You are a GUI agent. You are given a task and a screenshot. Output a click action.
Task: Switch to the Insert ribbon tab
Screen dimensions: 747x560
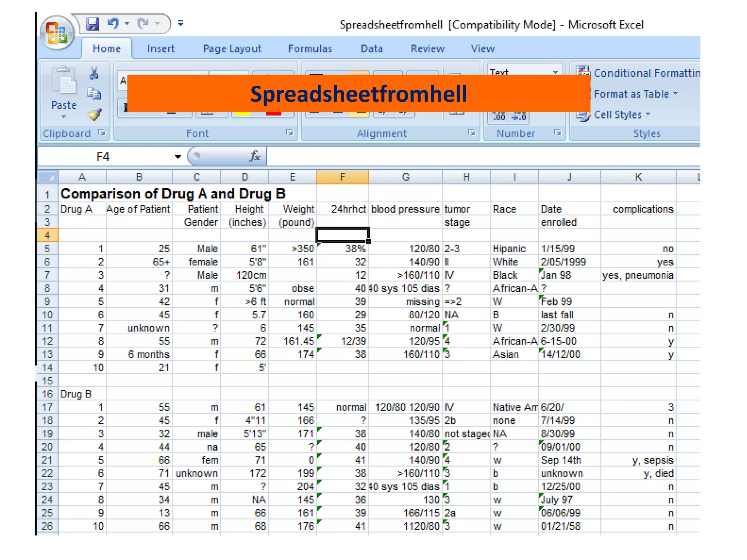tap(161, 48)
